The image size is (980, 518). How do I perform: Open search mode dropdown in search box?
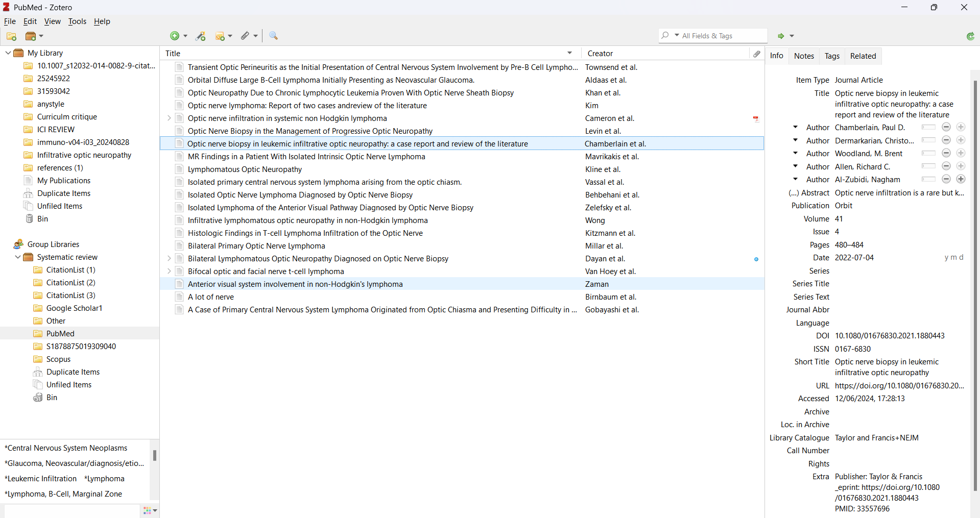[x=677, y=36]
